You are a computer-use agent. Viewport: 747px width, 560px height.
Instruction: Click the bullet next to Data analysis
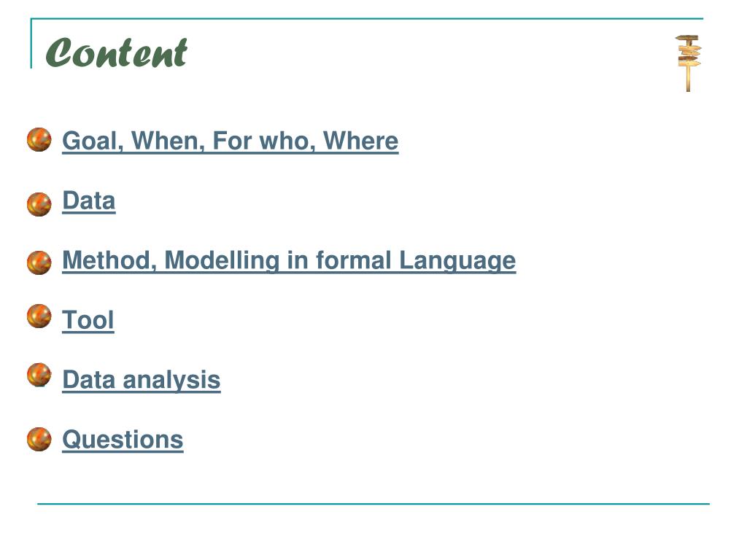coord(39,375)
